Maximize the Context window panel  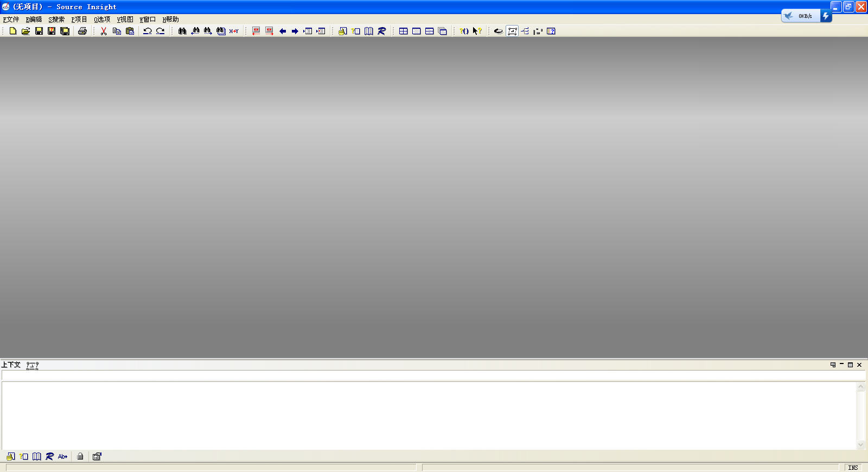tap(851, 365)
